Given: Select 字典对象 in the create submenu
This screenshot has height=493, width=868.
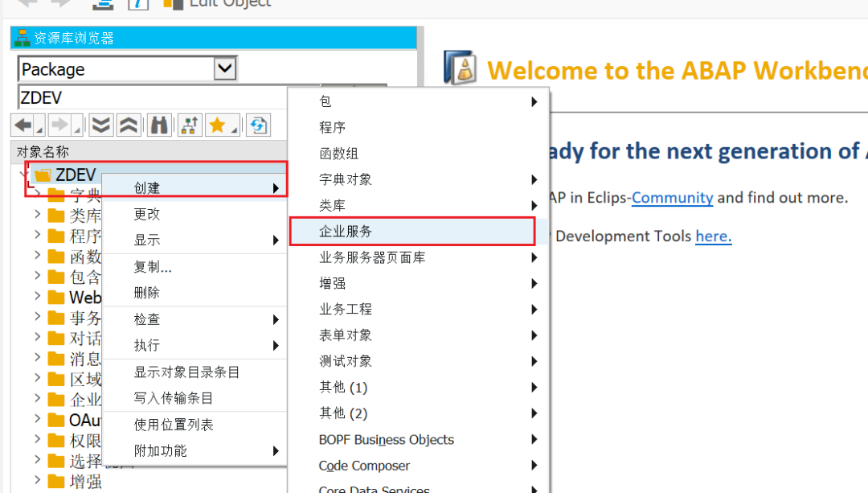Looking at the screenshot, I should pyautogui.click(x=419, y=179).
